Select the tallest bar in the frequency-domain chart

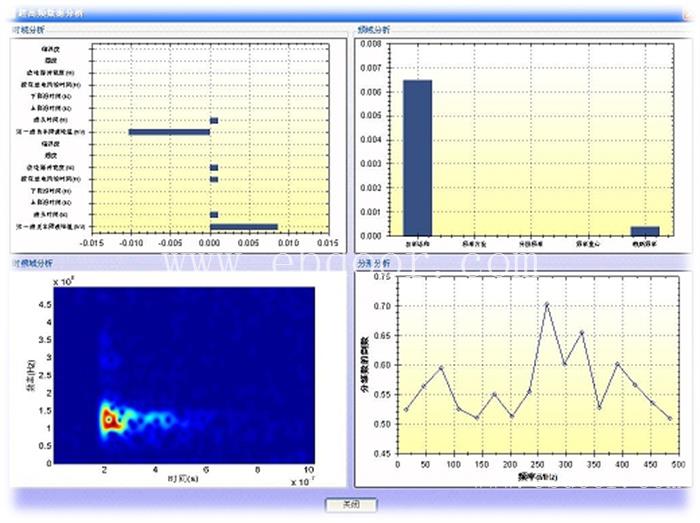pyautogui.click(x=417, y=158)
